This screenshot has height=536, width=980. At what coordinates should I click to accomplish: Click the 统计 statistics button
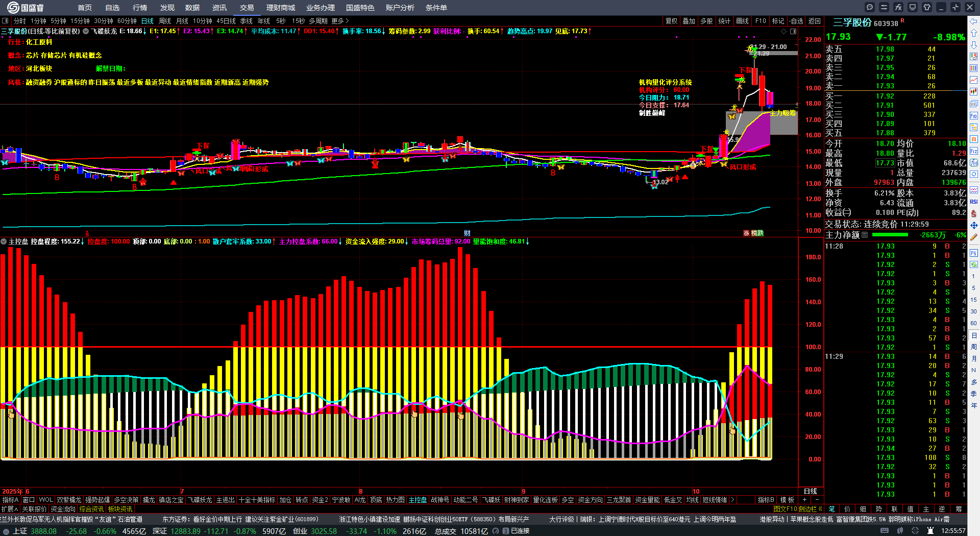coord(724,21)
